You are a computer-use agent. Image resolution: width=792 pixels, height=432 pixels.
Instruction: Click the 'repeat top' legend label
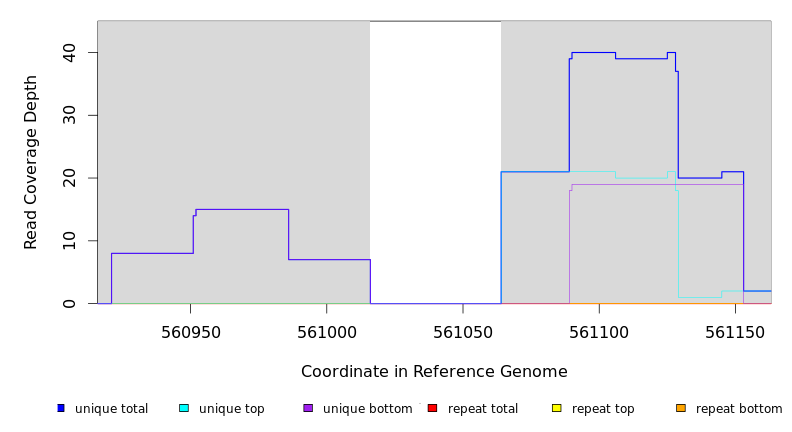click(x=603, y=409)
